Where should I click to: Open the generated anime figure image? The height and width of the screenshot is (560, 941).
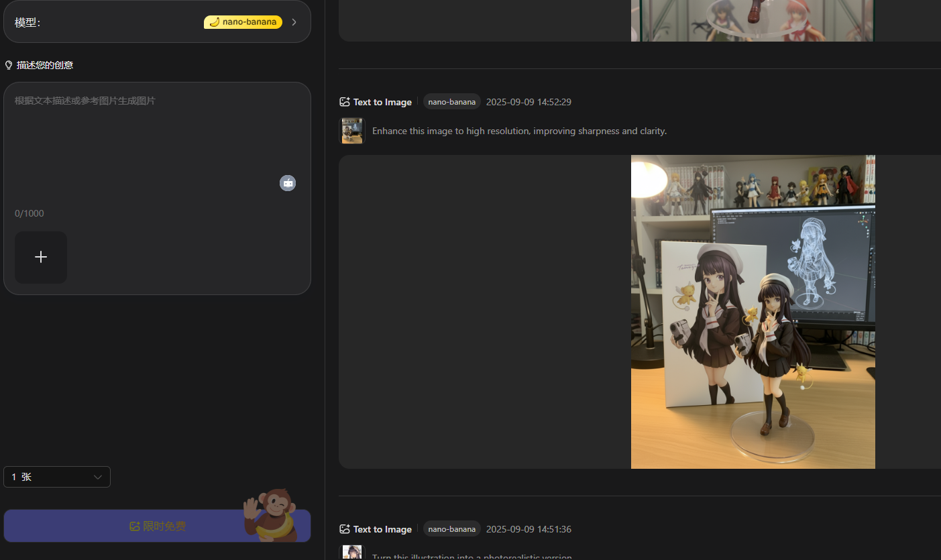coord(753,312)
